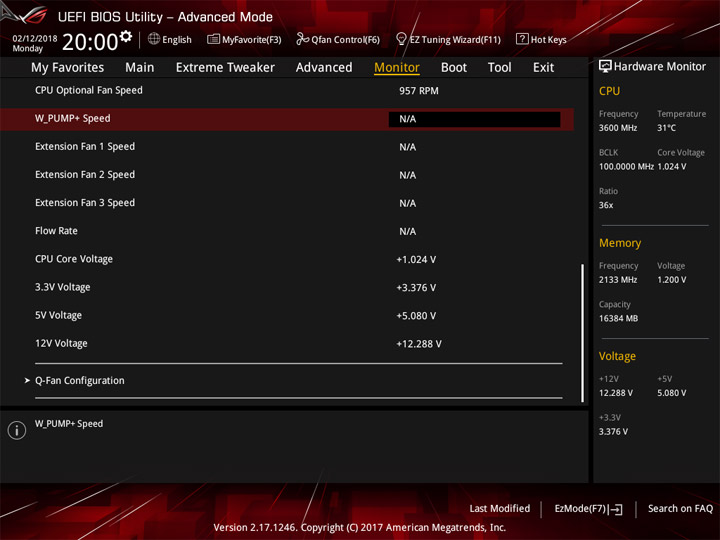Click the +5.080 V value
720x540 pixels.
416,316
